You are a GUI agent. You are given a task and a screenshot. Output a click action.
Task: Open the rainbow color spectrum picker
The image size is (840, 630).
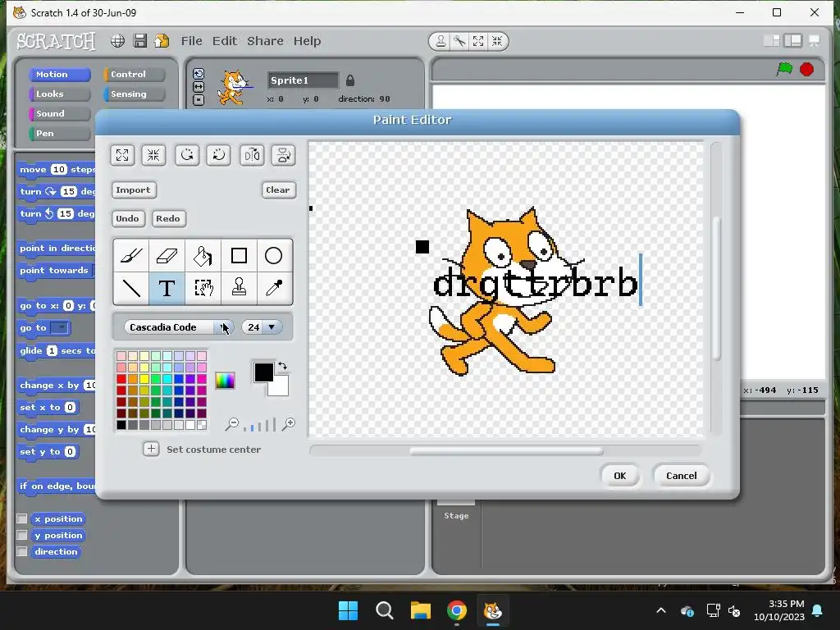pyautogui.click(x=225, y=381)
